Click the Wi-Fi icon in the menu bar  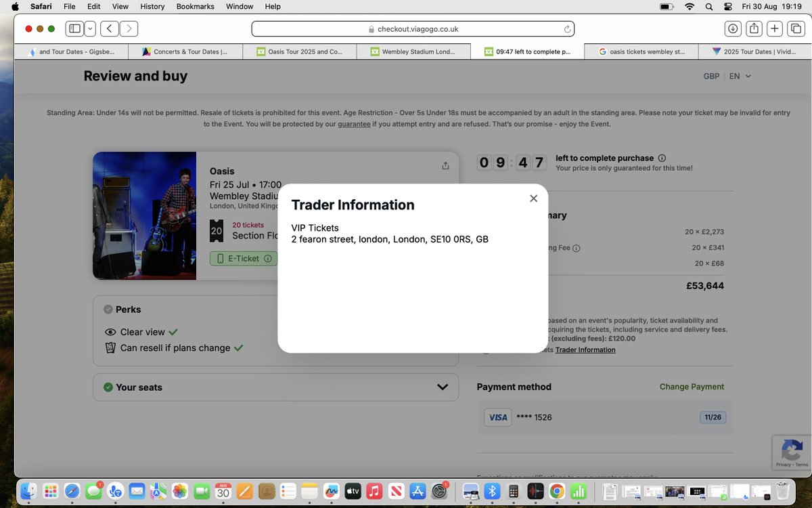(690, 6)
